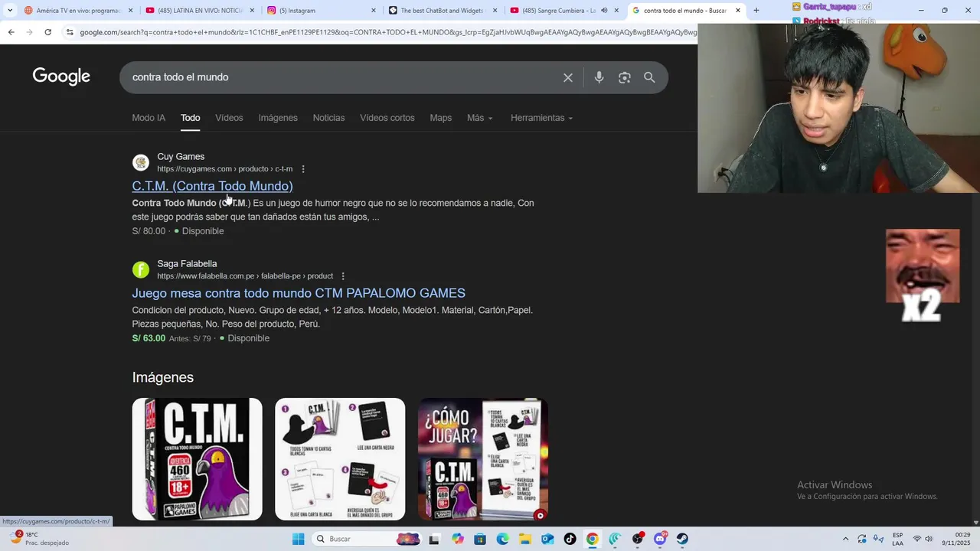980x551 pixels.
Task: Switch to the Modo IA tab
Action: click(x=149, y=118)
